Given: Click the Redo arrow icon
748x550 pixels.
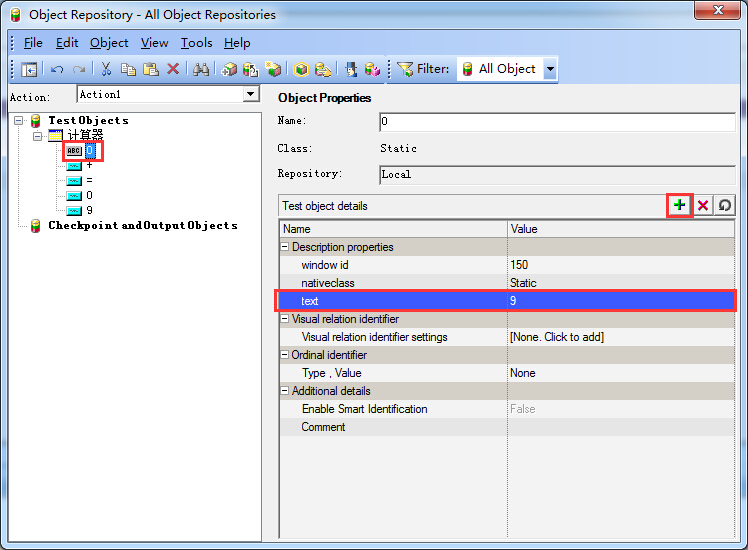Looking at the screenshot, I should [79, 70].
